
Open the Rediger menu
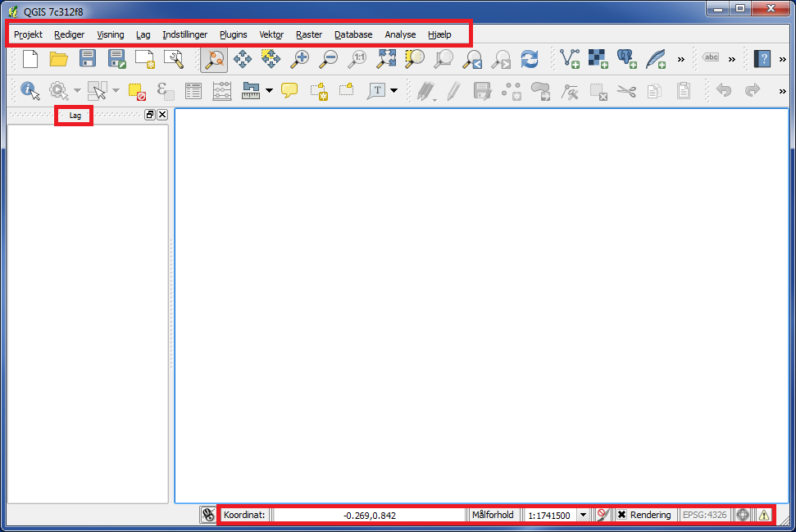[70, 34]
